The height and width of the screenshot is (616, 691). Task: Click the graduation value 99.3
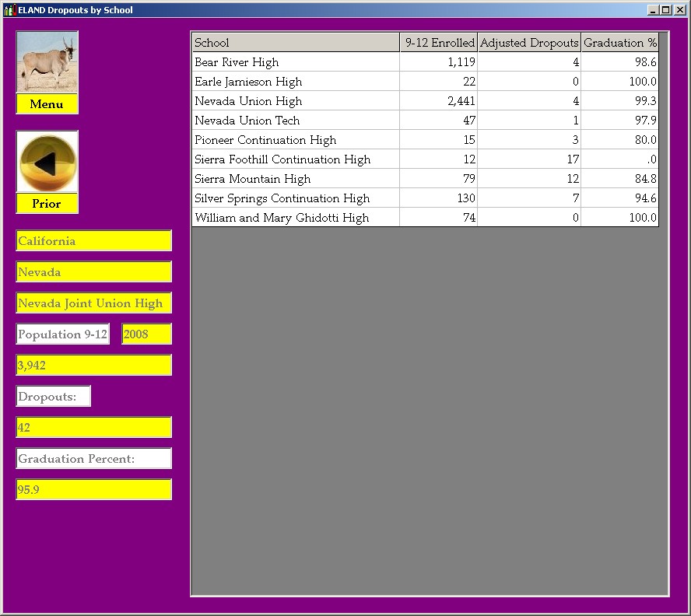click(646, 101)
